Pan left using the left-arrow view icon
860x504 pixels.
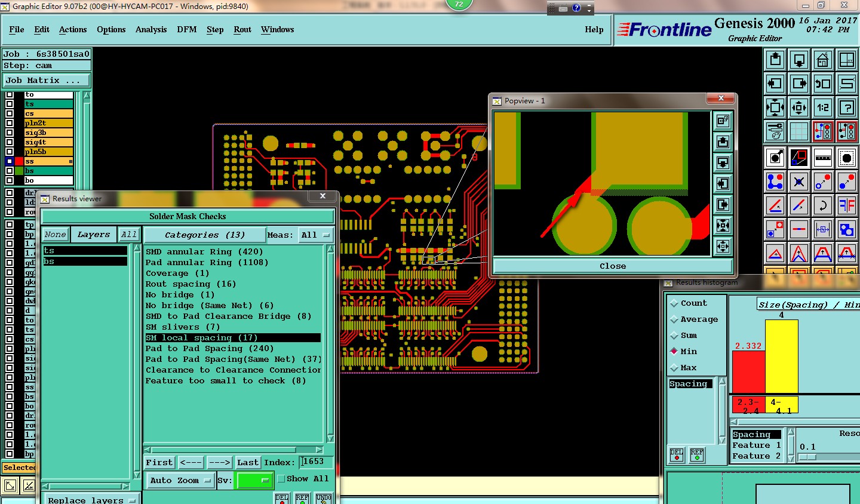pyautogui.click(x=775, y=84)
